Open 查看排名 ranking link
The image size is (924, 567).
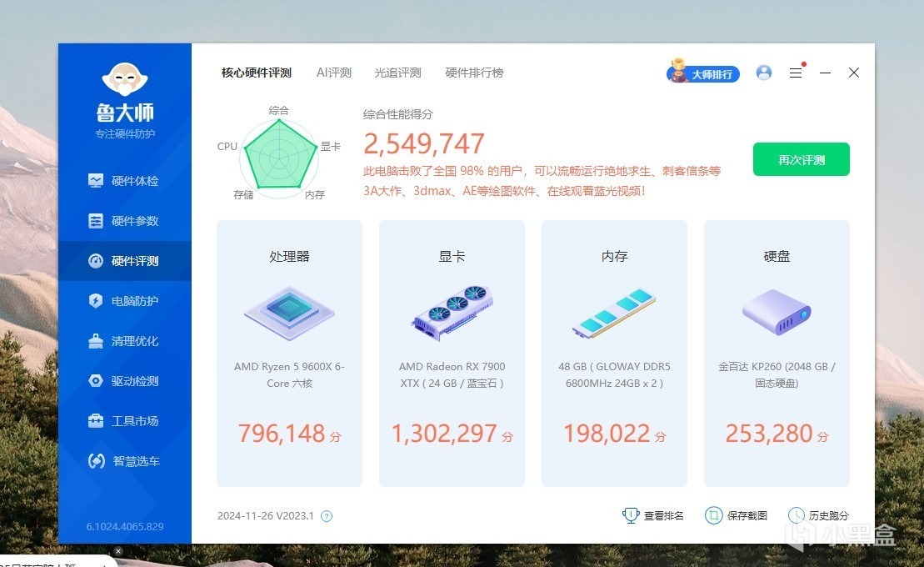coord(653,515)
